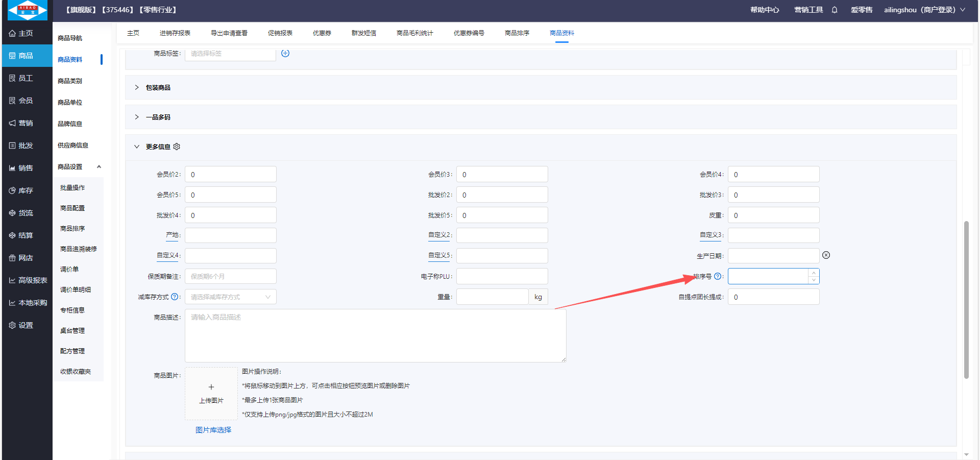Go to 库存 in the left sidebar

[x=26, y=190]
